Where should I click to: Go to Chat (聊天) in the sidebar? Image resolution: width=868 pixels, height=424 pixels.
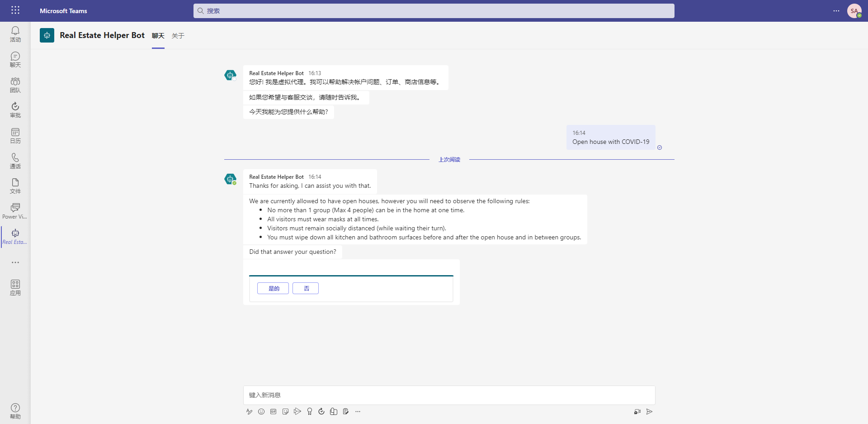15,59
